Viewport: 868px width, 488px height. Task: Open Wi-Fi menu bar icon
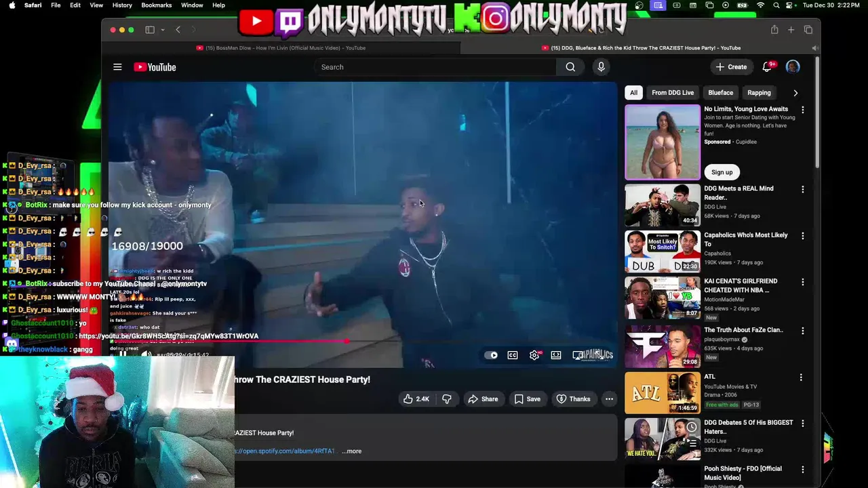click(760, 5)
